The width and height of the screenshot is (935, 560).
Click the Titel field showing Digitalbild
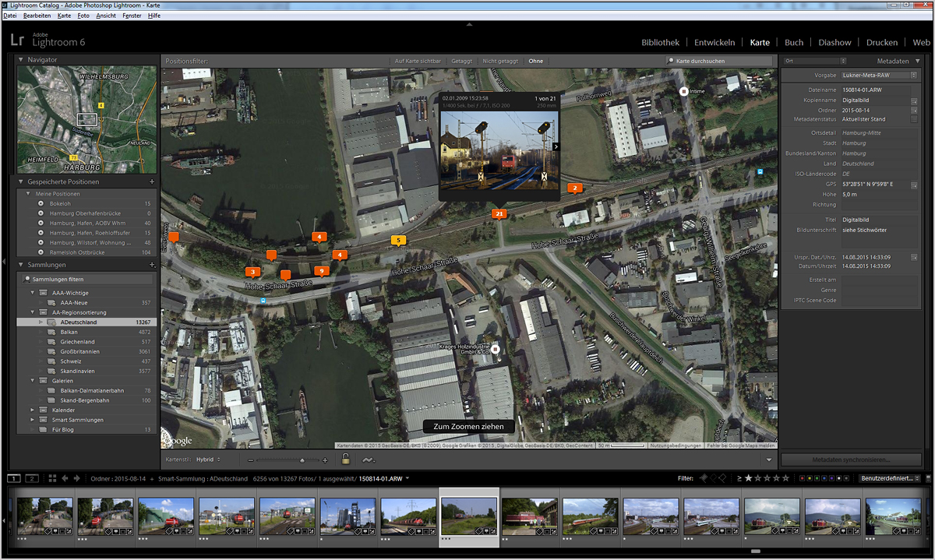pos(880,220)
